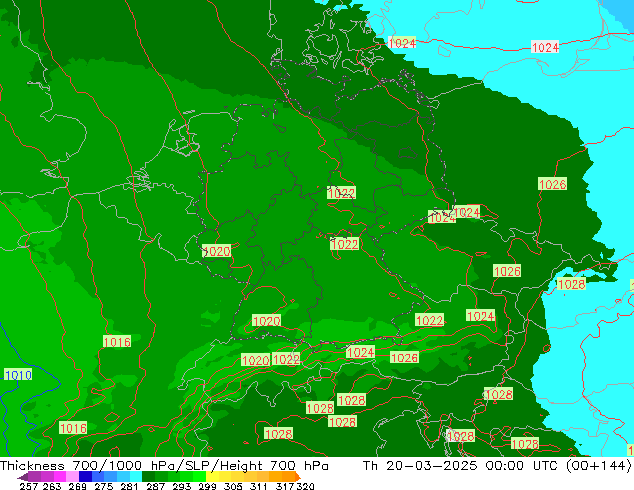Screen dimensions: 634x490
Task: Click legend value 281
Action: tap(129, 486)
